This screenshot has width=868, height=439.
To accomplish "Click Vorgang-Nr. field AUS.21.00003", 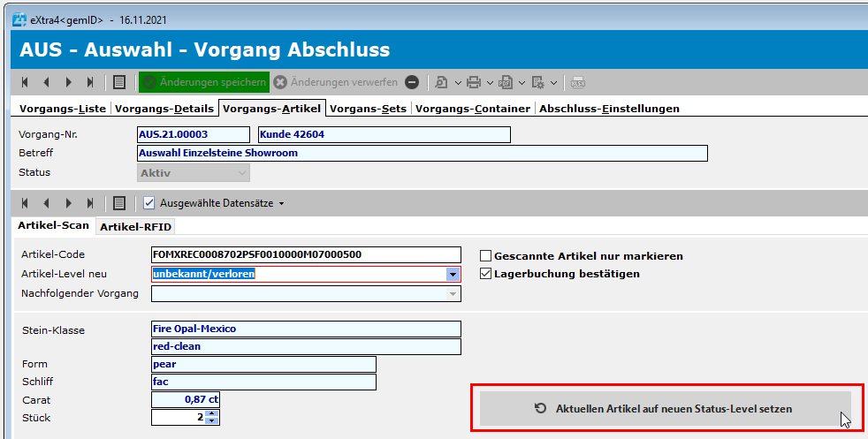I will coord(194,134).
